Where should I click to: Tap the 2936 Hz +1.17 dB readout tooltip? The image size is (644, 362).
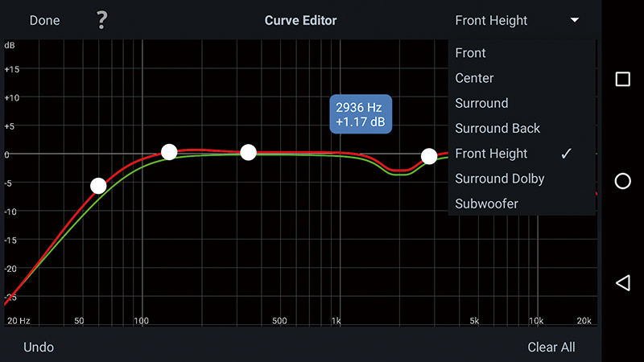[360, 114]
